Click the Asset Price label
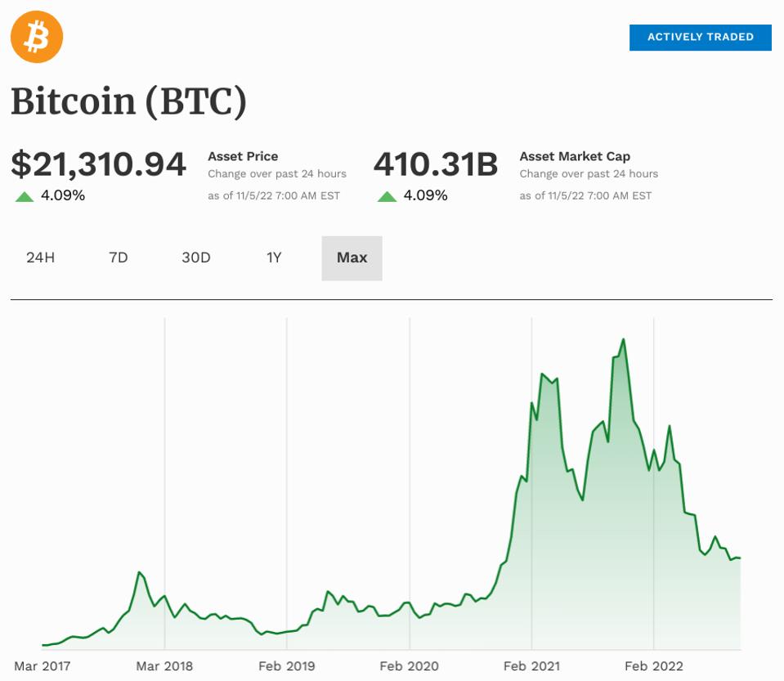Image resolution: width=784 pixels, height=681 pixels. pos(243,156)
